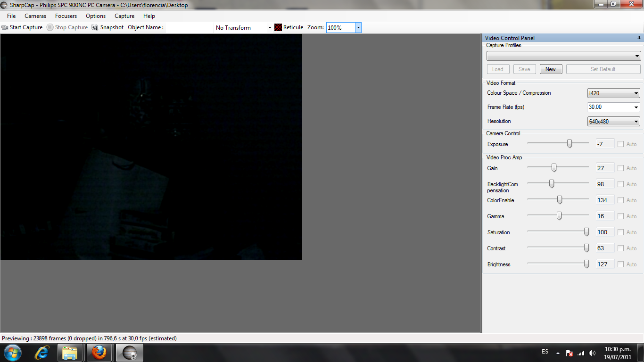Screen dimensions: 644x362
Task: Enable Auto for ColorEnable
Action: coord(621,200)
